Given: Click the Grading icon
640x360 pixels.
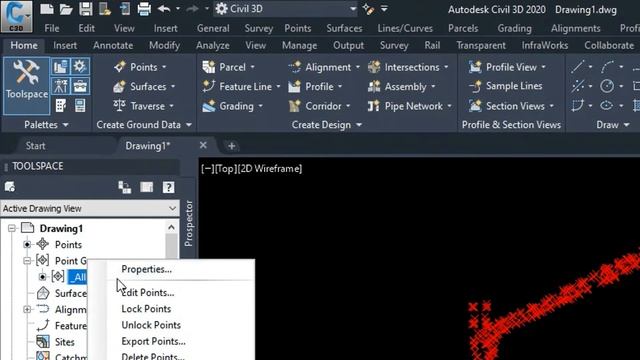Looking at the screenshot, I should click(209, 106).
